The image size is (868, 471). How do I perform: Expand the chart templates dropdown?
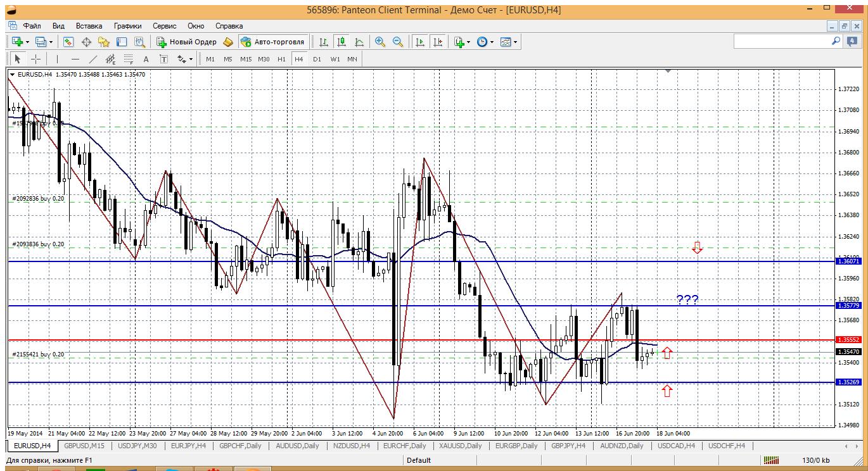[515, 42]
